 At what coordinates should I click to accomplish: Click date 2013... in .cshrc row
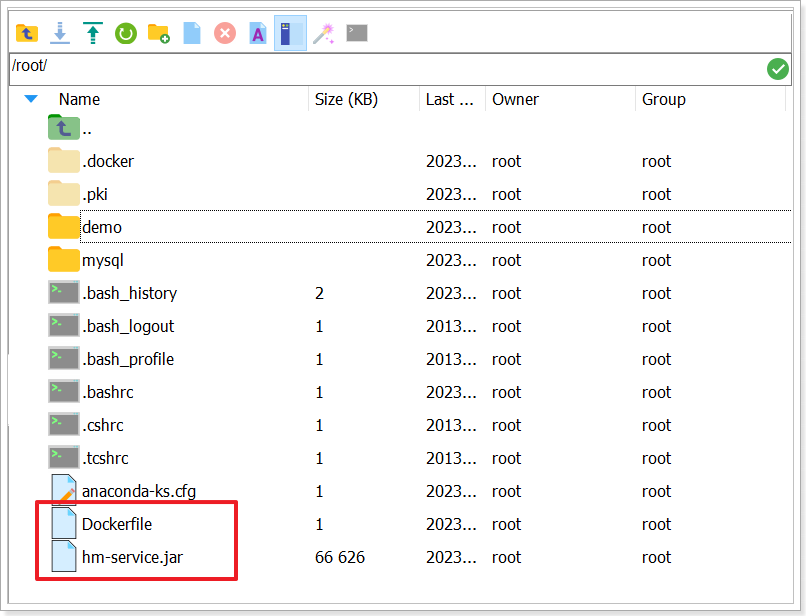(x=451, y=425)
